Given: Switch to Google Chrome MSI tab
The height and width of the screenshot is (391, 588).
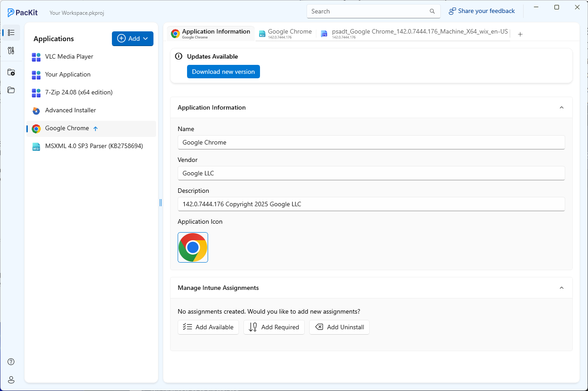Looking at the screenshot, I should [x=285, y=34].
